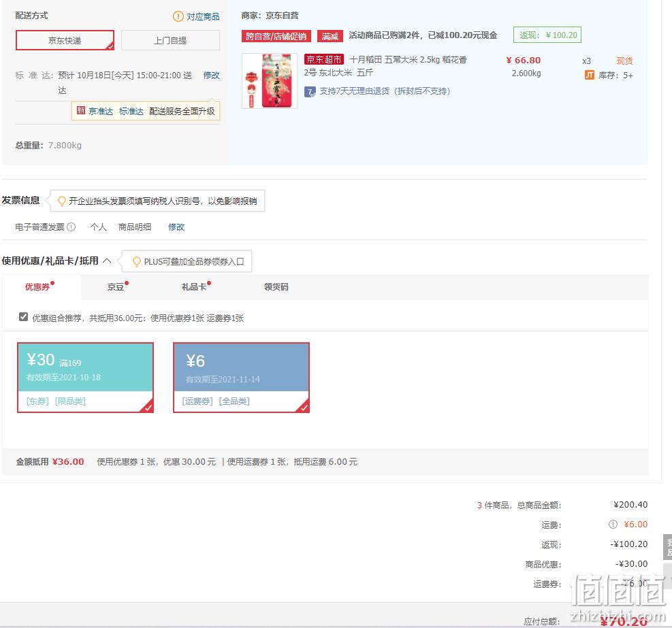
Task: Click the lightbulb icon in invoice tip
Action: [62, 201]
